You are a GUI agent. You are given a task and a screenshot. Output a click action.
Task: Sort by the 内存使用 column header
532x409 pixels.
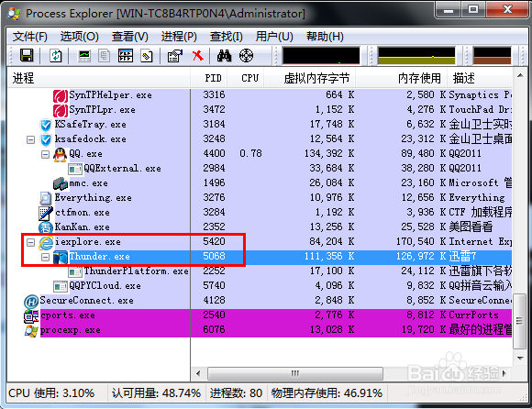point(402,78)
